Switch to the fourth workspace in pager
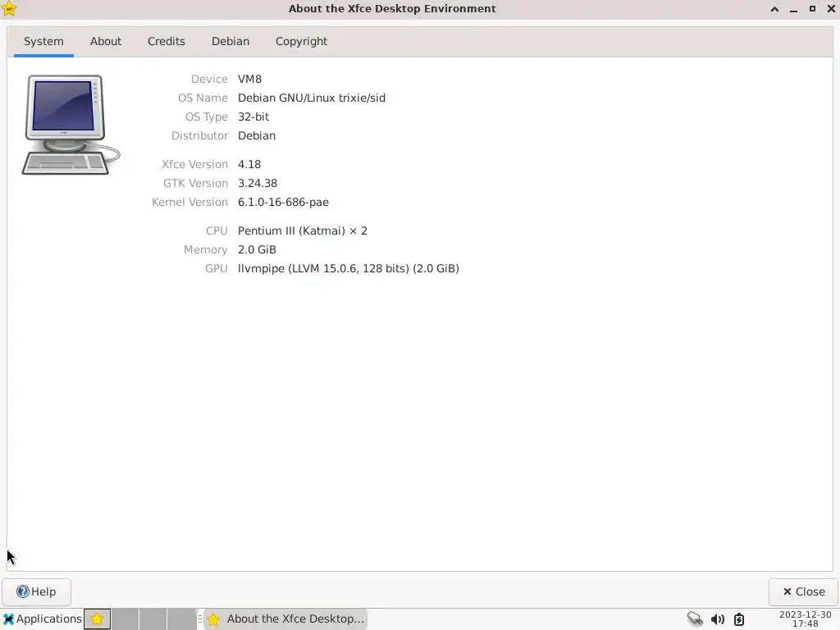The width and height of the screenshot is (840, 630). pyautogui.click(x=181, y=619)
